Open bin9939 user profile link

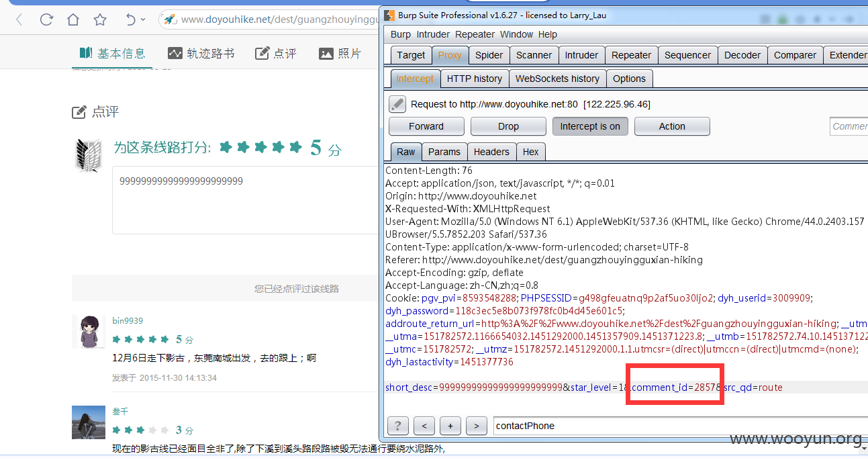pyautogui.click(x=128, y=320)
